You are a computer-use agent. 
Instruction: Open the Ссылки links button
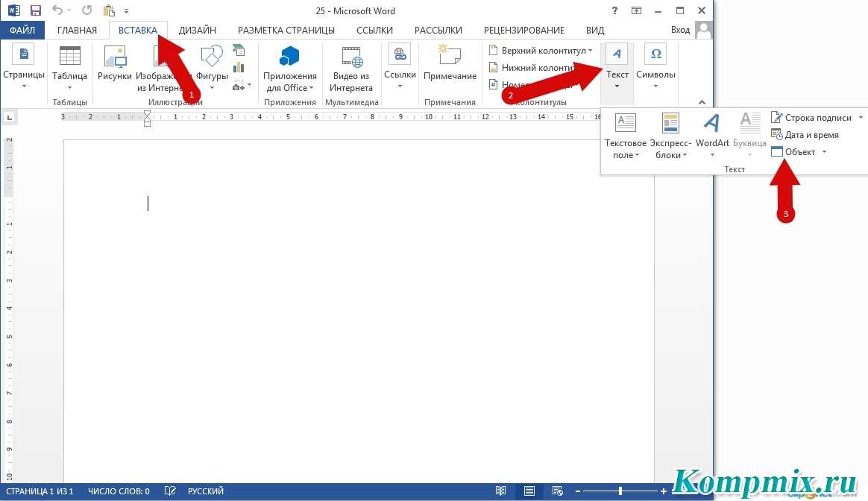400,66
